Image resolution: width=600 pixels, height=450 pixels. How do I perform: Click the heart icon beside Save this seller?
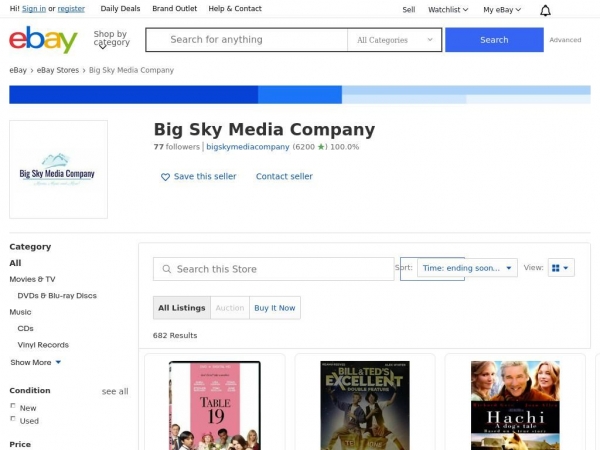(165, 177)
